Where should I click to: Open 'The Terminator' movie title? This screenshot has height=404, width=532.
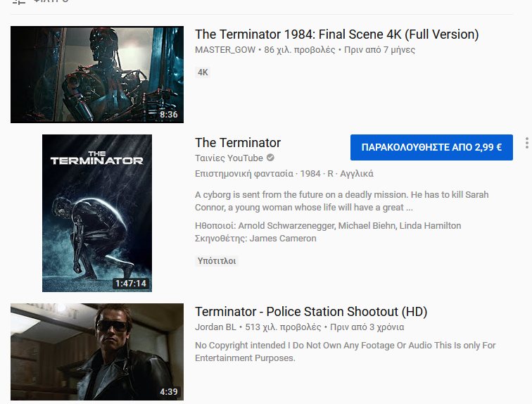pyautogui.click(x=238, y=143)
